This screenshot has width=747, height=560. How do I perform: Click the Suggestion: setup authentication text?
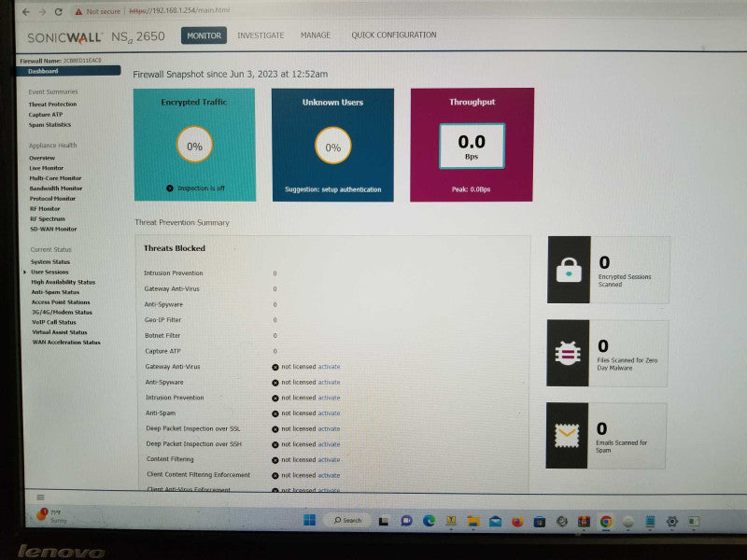click(333, 189)
